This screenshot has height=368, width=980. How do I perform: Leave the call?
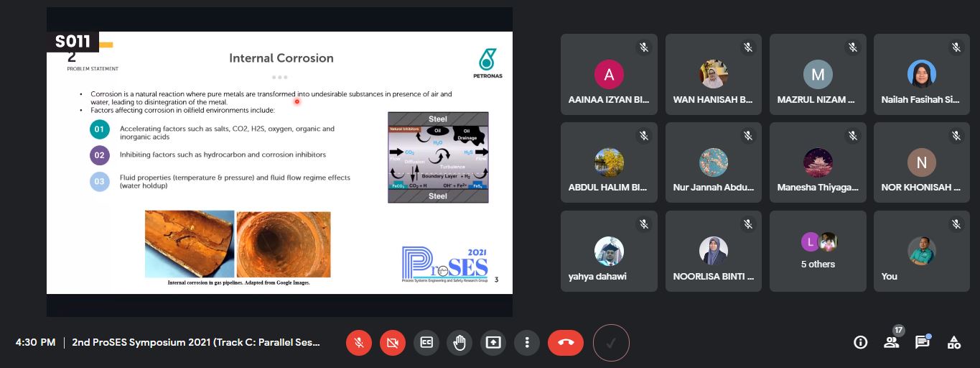coord(566,342)
